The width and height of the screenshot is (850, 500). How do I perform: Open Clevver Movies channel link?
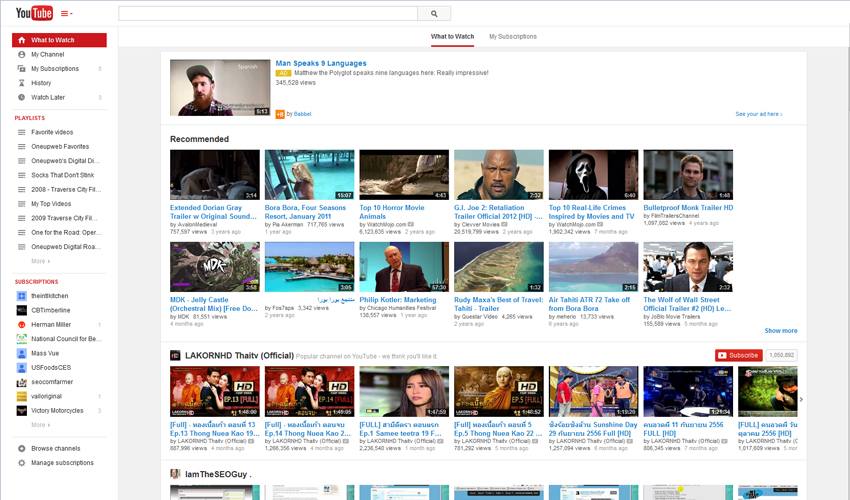click(x=480, y=225)
